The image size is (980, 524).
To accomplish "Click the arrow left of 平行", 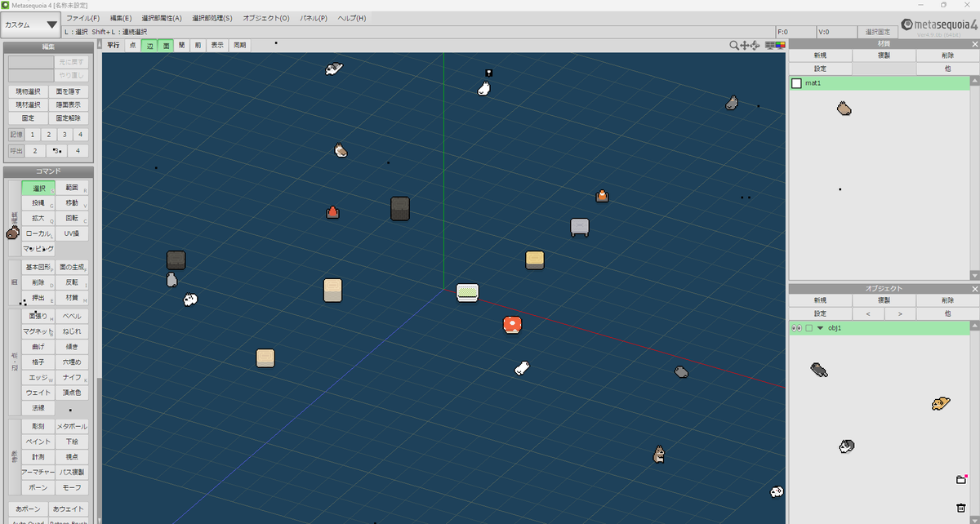I will (100, 46).
